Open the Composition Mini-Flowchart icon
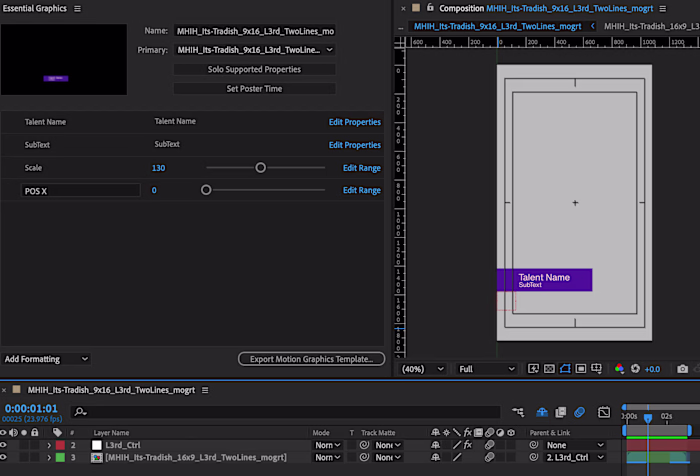700x476 pixels. coord(518,412)
